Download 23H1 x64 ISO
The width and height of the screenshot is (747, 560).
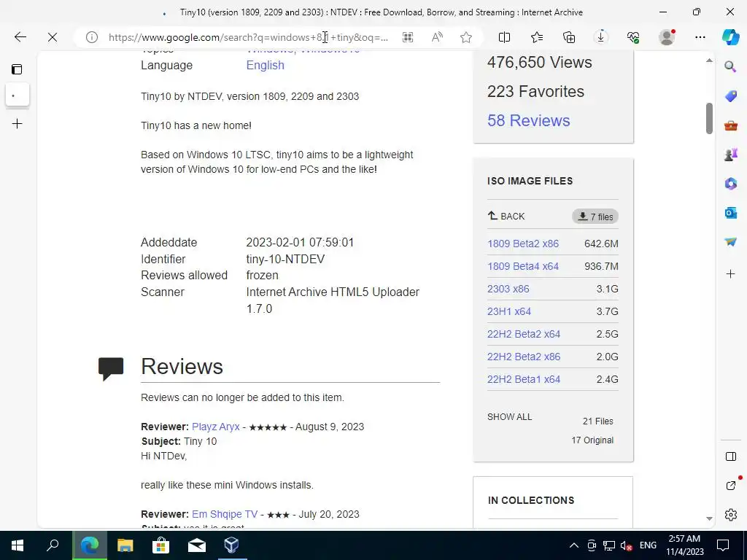tap(508, 311)
